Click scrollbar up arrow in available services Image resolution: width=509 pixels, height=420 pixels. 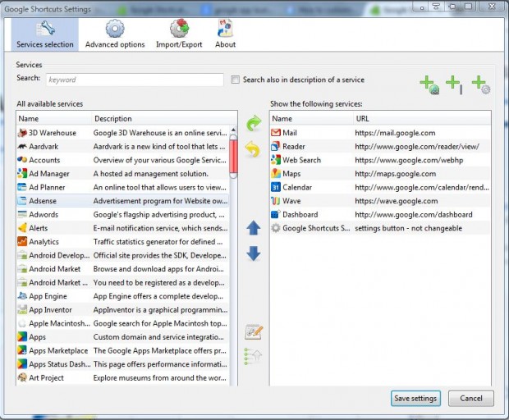point(233,130)
